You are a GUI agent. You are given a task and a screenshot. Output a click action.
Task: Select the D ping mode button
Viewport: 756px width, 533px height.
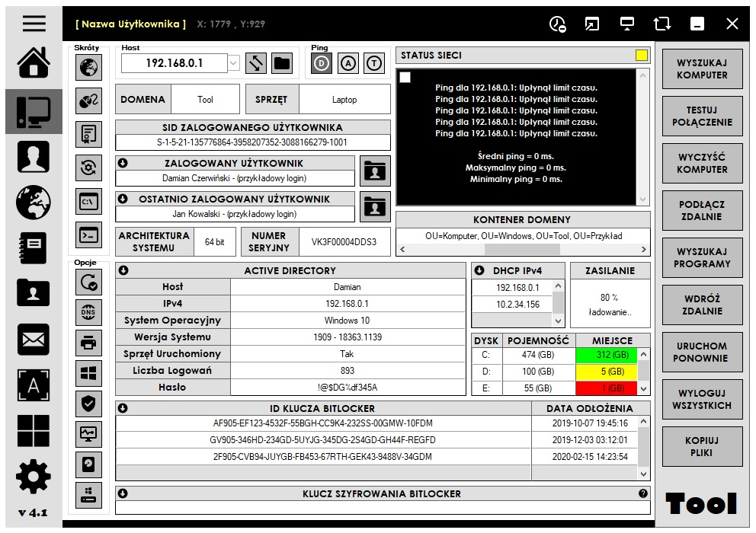tap(322, 64)
